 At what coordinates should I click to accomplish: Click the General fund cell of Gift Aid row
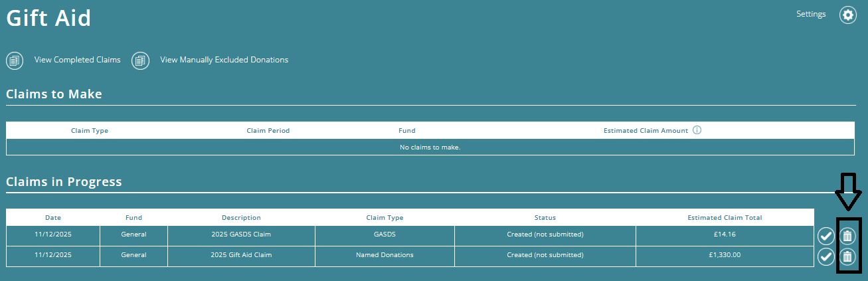tap(133, 255)
